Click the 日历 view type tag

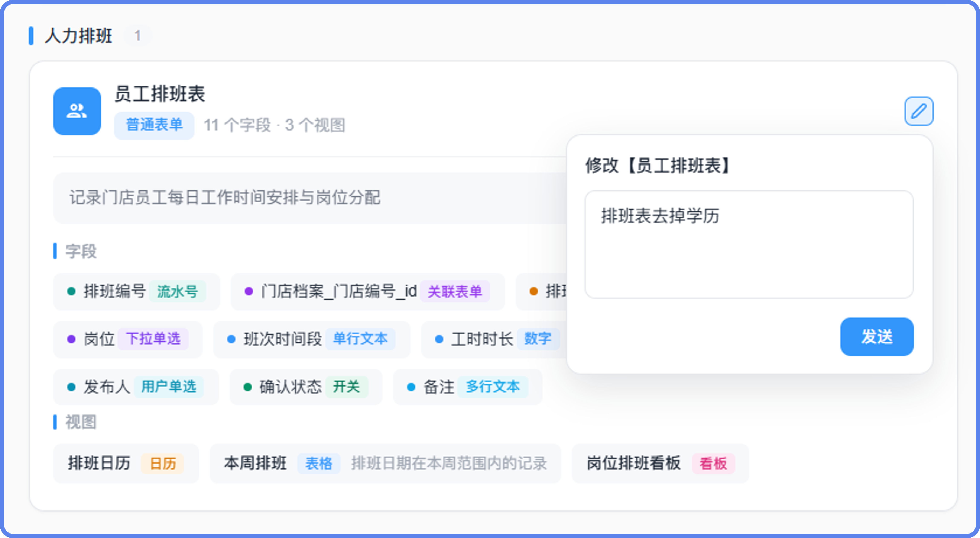pyautogui.click(x=163, y=463)
